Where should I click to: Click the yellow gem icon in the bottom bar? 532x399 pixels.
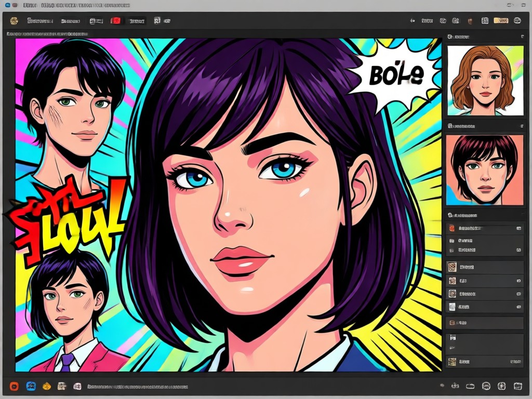pyautogui.click(x=47, y=386)
